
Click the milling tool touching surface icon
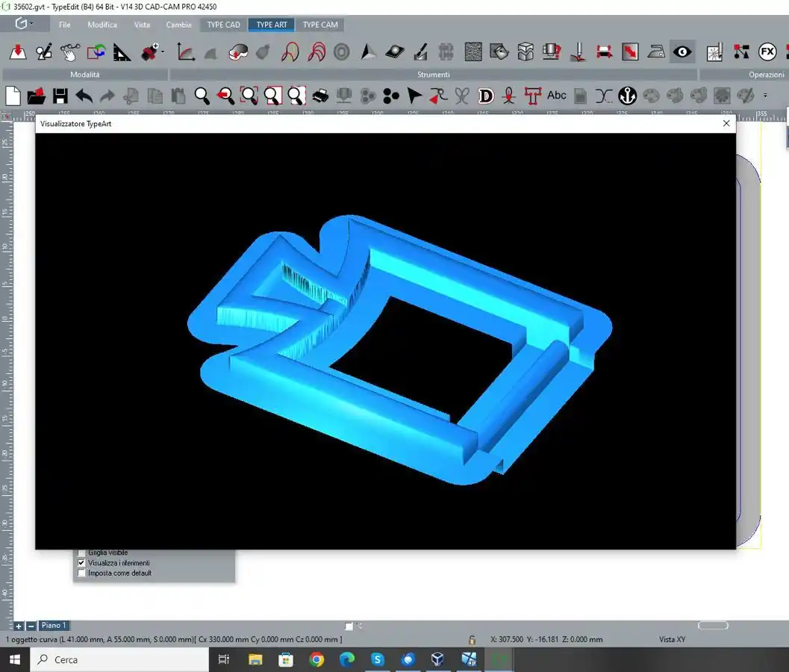pyautogui.click(x=579, y=52)
